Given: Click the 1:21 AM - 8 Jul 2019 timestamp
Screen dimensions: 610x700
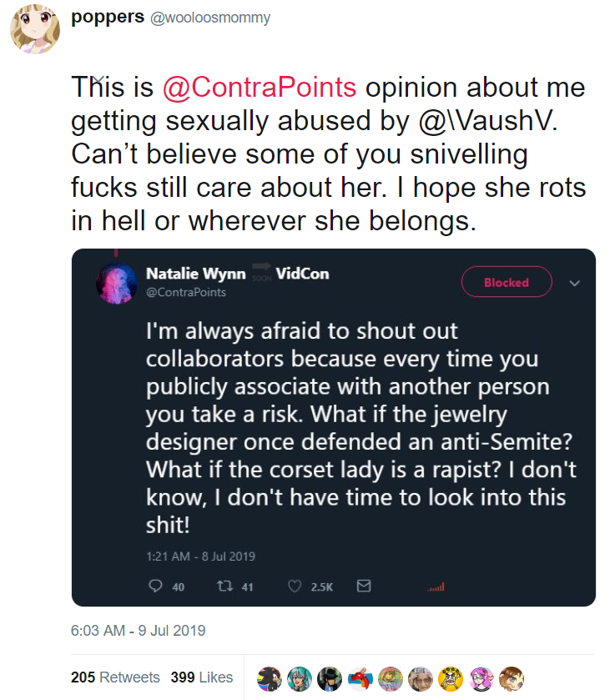Looking at the screenshot, I should click(200, 556).
